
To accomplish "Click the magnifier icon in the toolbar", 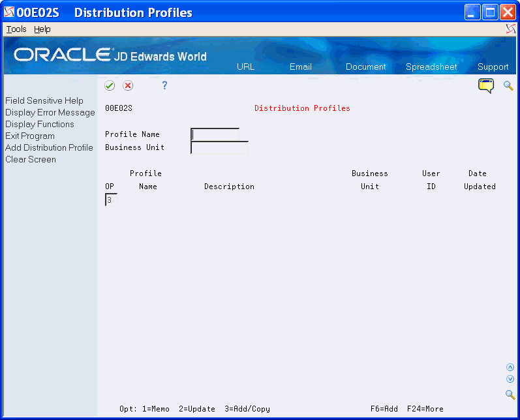I will [x=508, y=85].
